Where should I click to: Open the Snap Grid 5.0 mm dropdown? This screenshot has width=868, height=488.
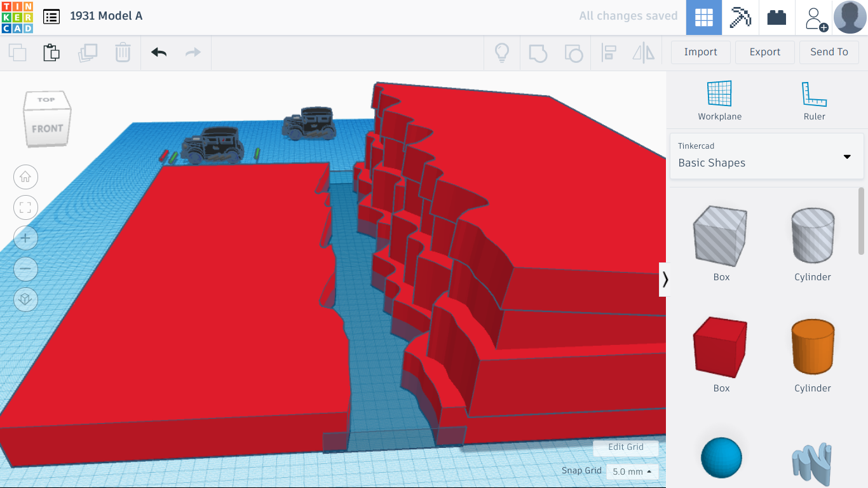tap(632, 471)
